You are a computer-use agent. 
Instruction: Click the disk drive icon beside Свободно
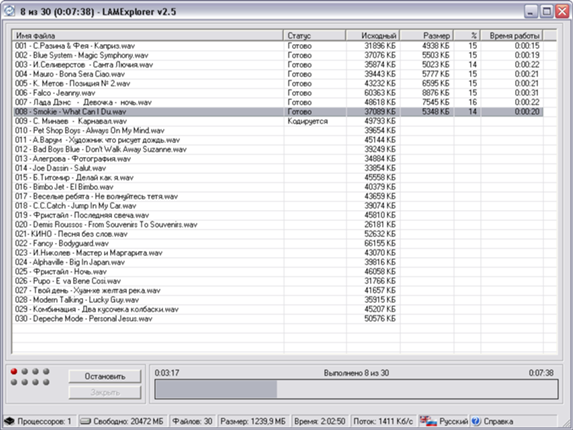click(86, 421)
